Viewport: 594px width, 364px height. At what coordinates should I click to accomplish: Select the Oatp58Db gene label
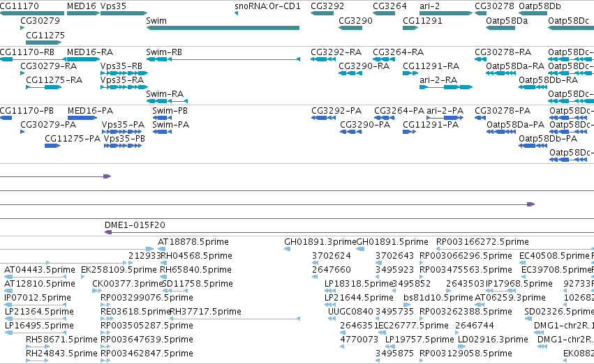click(x=540, y=6)
